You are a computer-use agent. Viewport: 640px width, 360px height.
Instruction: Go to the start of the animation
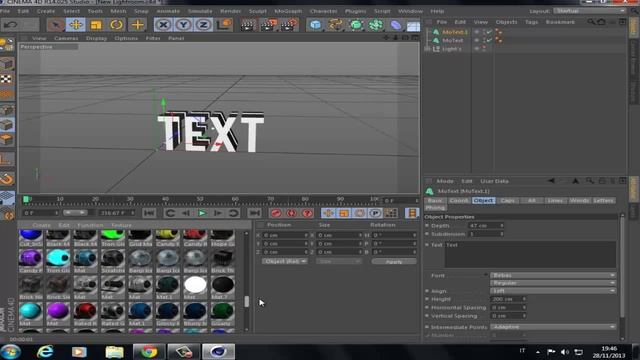pos(149,213)
